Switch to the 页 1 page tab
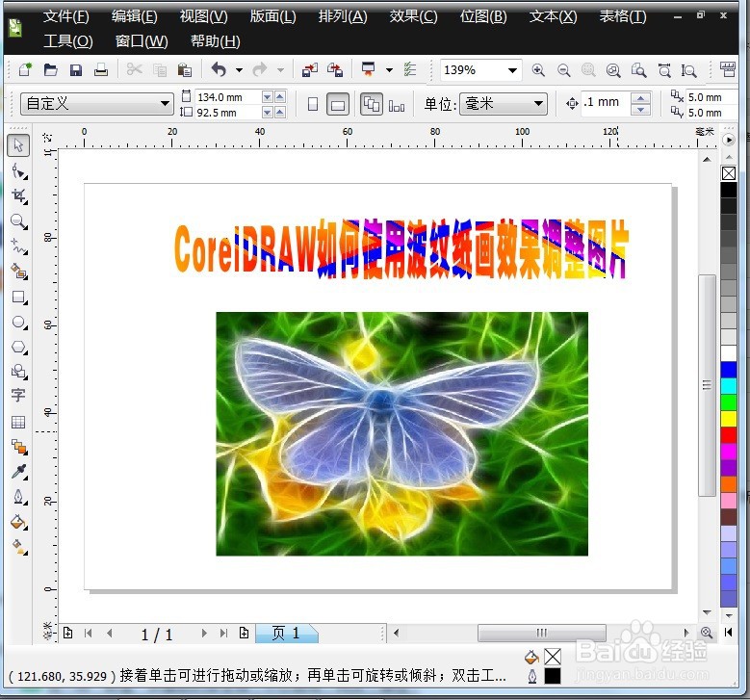Image resolution: width=750 pixels, height=700 pixels. pyautogui.click(x=287, y=633)
